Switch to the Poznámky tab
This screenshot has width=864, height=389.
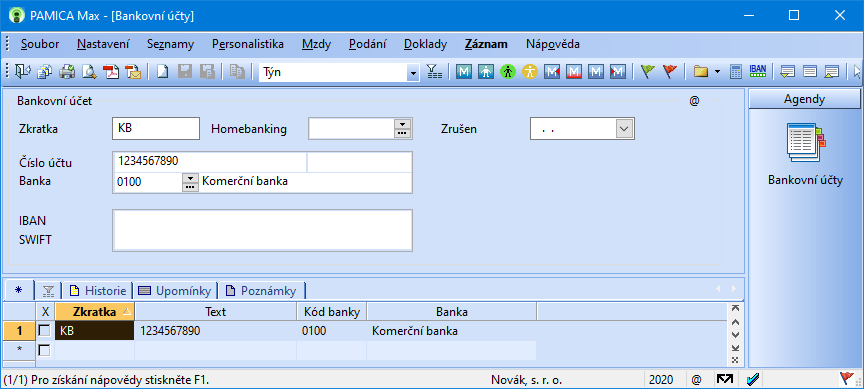261,290
